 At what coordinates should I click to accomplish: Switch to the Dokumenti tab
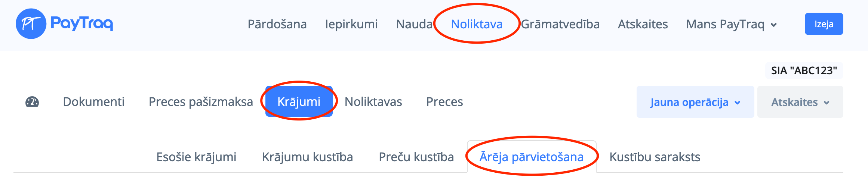[x=93, y=102]
